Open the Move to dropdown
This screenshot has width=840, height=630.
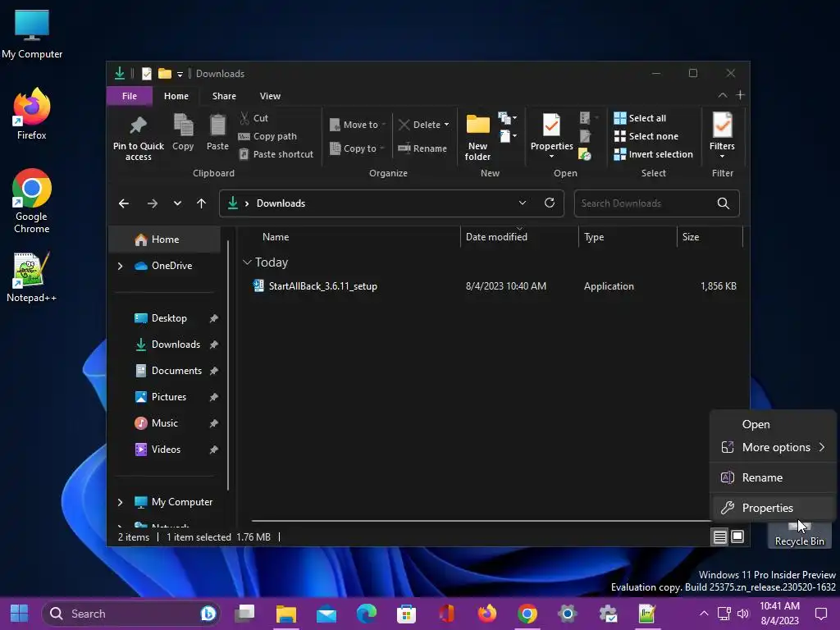358,125
